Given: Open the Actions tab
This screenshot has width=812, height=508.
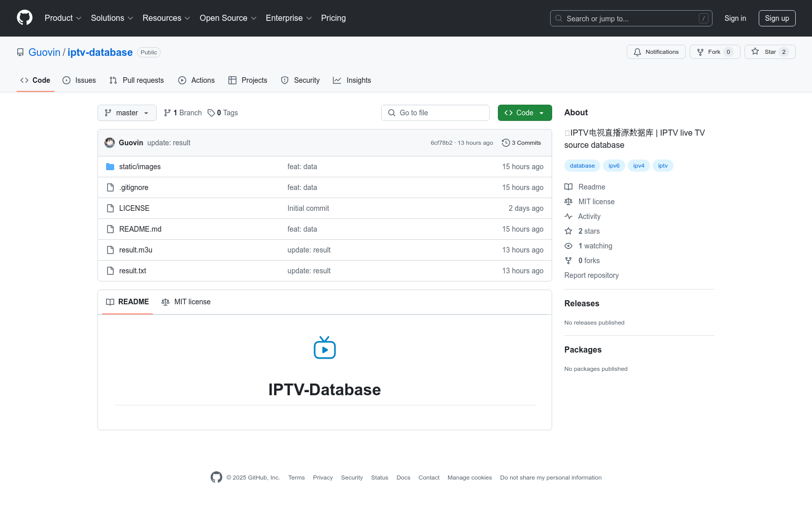Looking at the screenshot, I should 196,80.
